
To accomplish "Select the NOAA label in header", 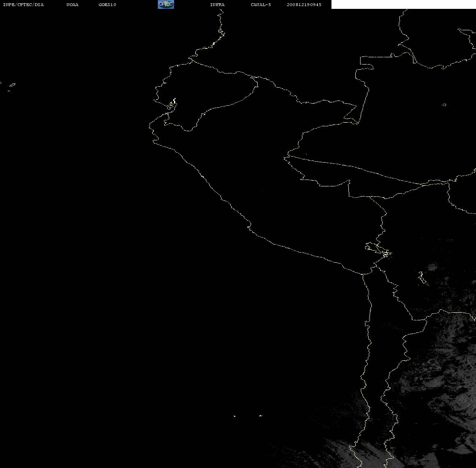I will [72, 4].
